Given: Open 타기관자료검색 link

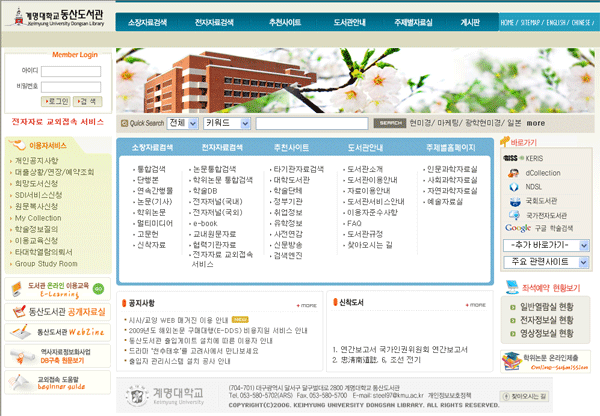Looking at the screenshot, I should pos(298,169).
